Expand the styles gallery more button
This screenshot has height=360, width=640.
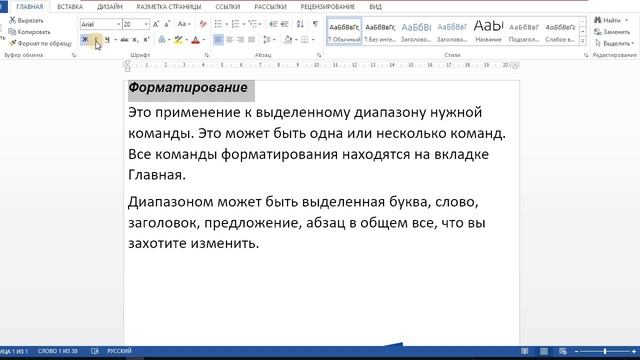583,41
